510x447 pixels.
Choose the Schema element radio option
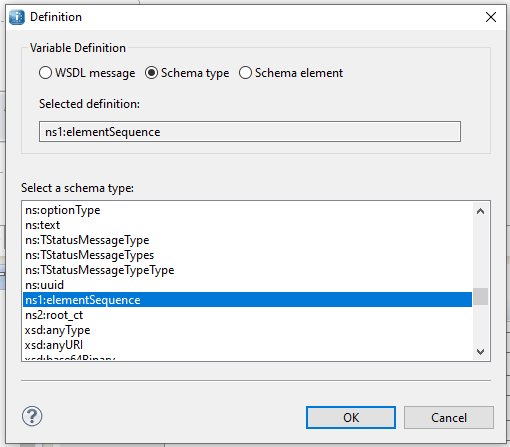click(245, 73)
